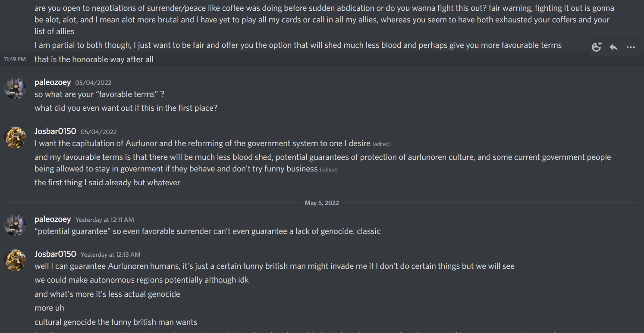Click the Reply arrow icon

coord(613,47)
